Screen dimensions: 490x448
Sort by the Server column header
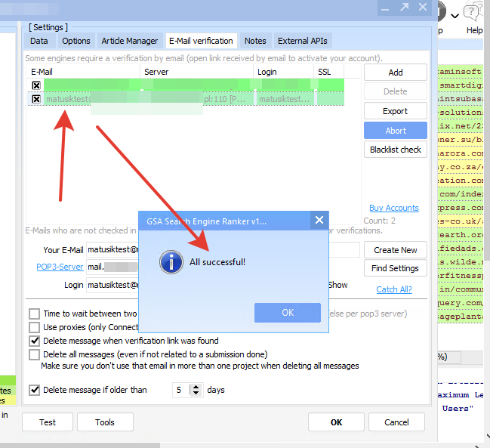[196, 72]
